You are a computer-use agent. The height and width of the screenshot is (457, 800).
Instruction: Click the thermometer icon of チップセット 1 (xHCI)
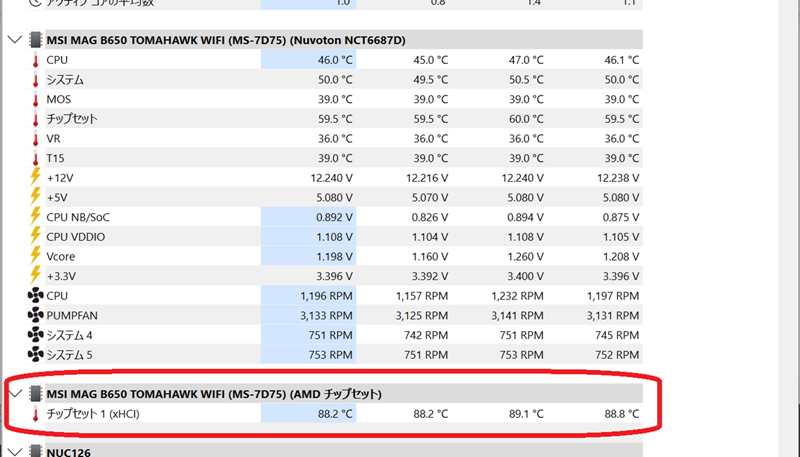[35, 414]
